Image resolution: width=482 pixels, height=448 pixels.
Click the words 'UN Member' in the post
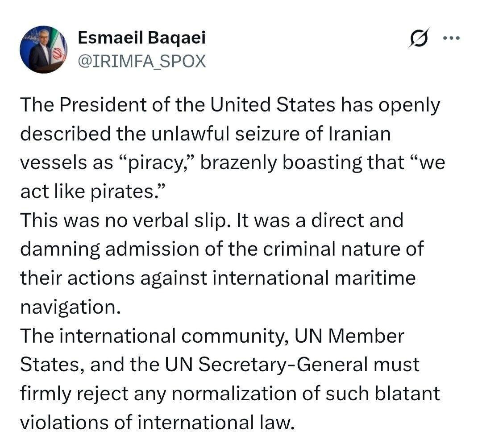click(x=349, y=336)
